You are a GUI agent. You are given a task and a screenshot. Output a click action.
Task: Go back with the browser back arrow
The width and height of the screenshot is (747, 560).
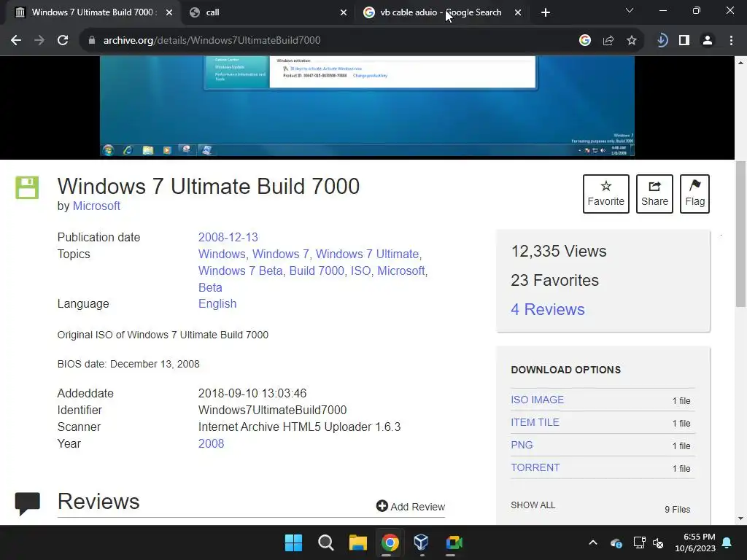(x=16, y=41)
